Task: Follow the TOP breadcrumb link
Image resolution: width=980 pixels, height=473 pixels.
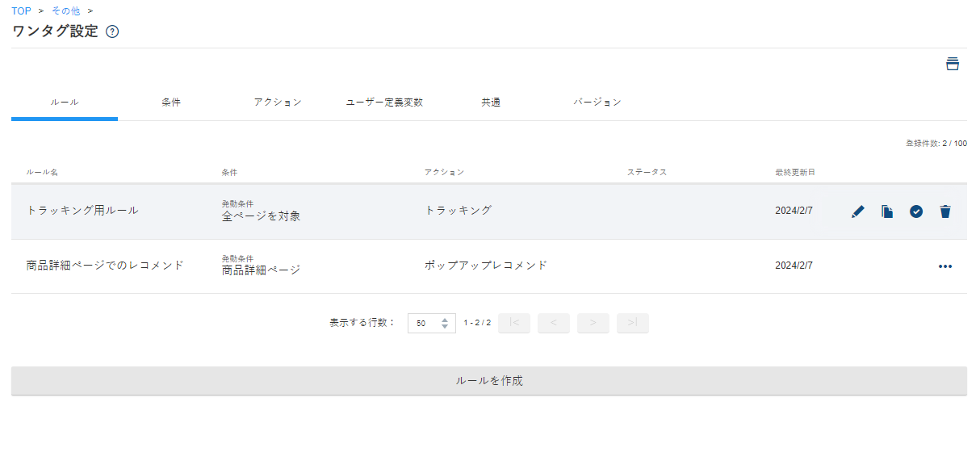Action: point(21,11)
